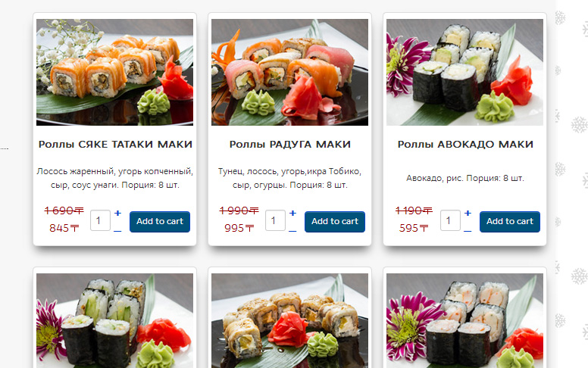This screenshot has height=368, width=588.
Task: Click plus icon for Радуга Маки rolls
Action: [x=293, y=214]
